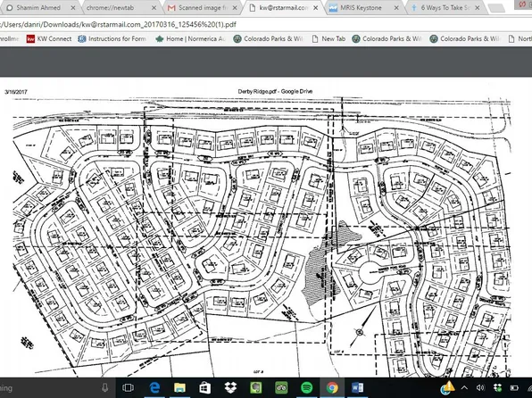This screenshot has width=532, height=398.
Task: Check the battery status icon
Action: click(x=514, y=388)
